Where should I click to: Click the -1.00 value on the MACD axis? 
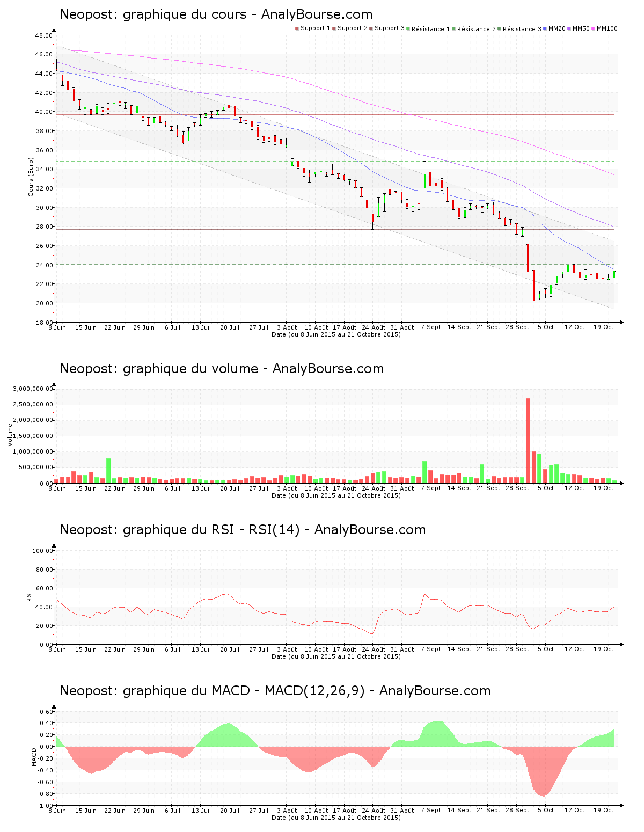click(x=46, y=806)
